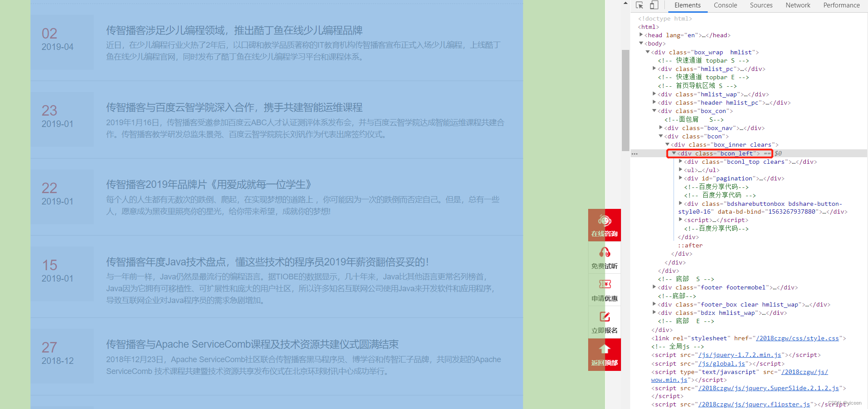868x409 pixels.
Task: Expand the pagination div node
Action: pyautogui.click(x=681, y=178)
